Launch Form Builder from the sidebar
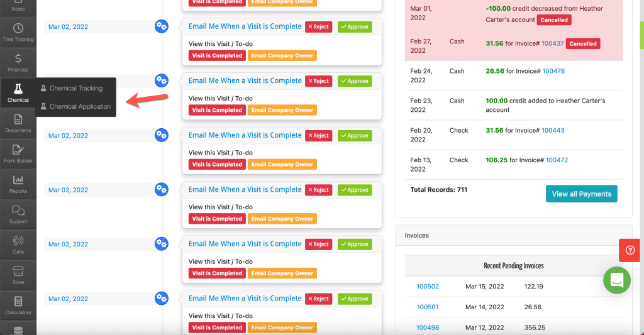The height and width of the screenshot is (335, 644). pos(18,154)
